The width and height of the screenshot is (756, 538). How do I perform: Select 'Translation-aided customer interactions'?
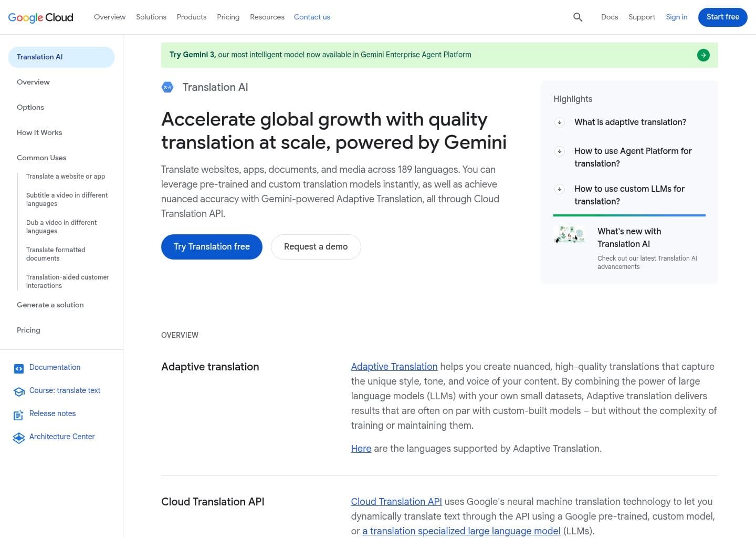click(68, 281)
